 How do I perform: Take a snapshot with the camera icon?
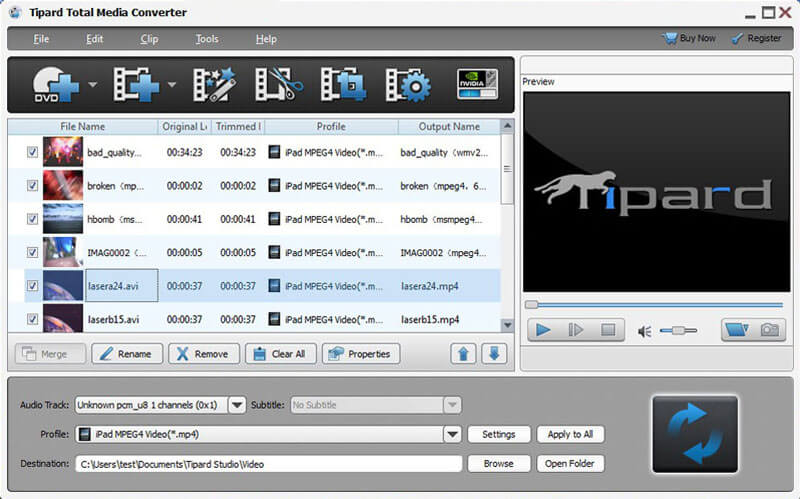point(769,330)
